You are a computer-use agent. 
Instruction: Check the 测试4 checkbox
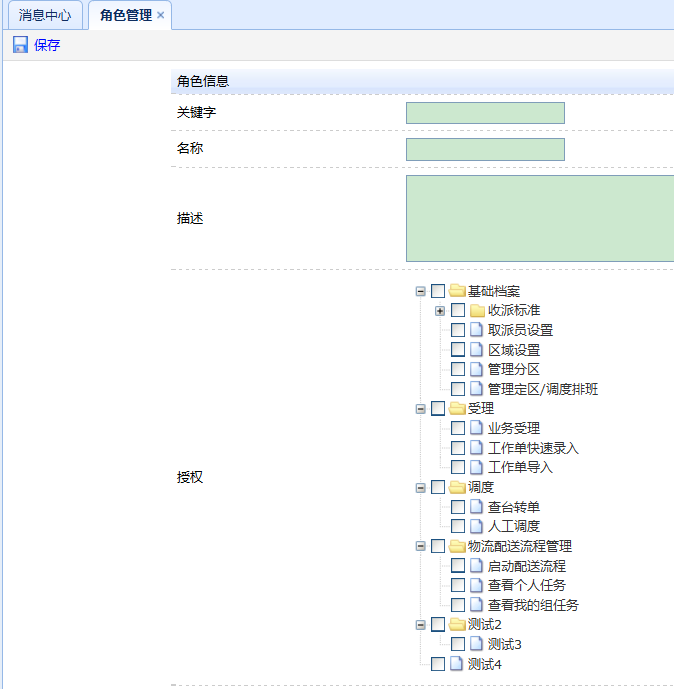click(x=438, y=664)
